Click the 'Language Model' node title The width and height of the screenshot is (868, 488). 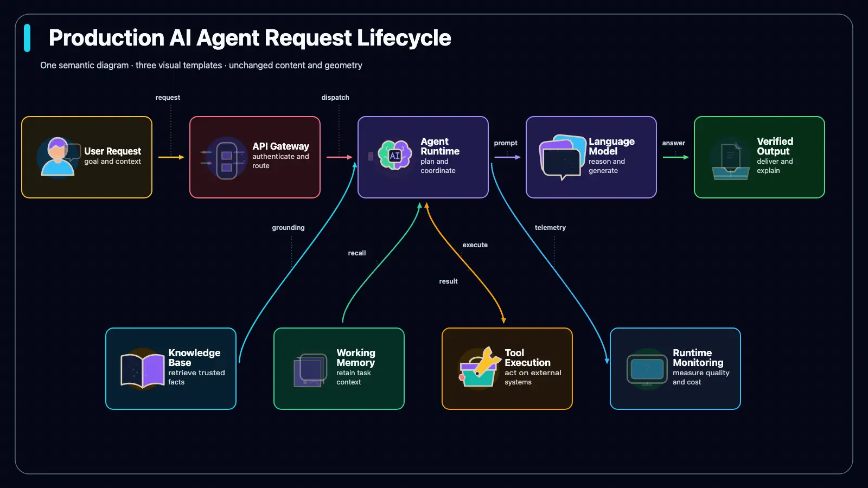point(611,146)
